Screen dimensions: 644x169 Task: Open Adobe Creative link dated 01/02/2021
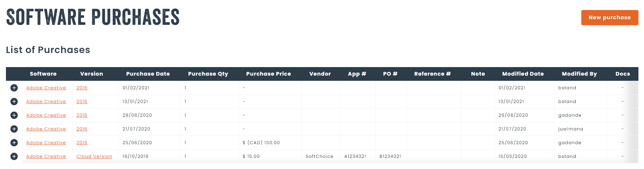pos(46,88)
